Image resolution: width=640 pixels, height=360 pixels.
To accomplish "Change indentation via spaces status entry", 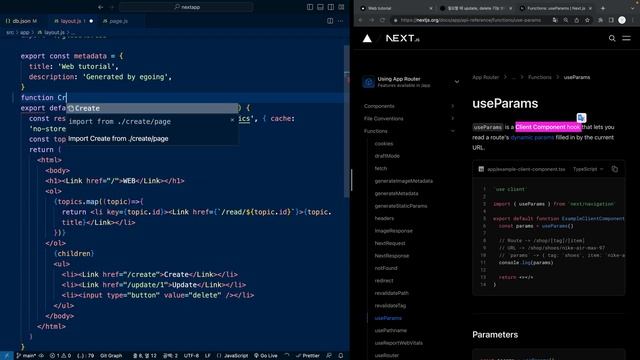I will pos(170,356).
